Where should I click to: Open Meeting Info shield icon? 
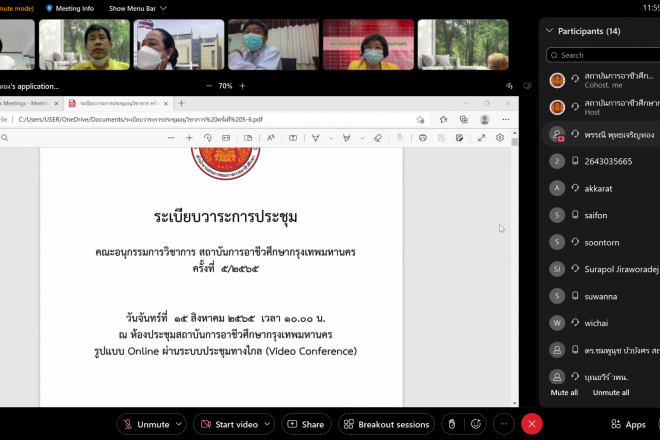pos(49,8)
